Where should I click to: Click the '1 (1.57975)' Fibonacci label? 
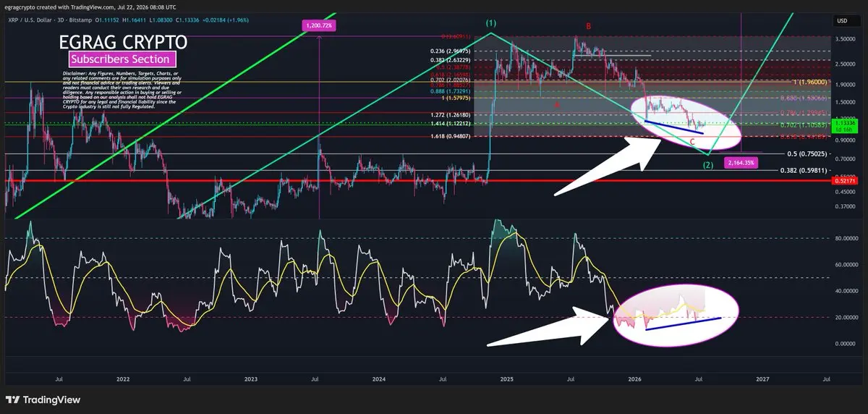pos(456,98)
